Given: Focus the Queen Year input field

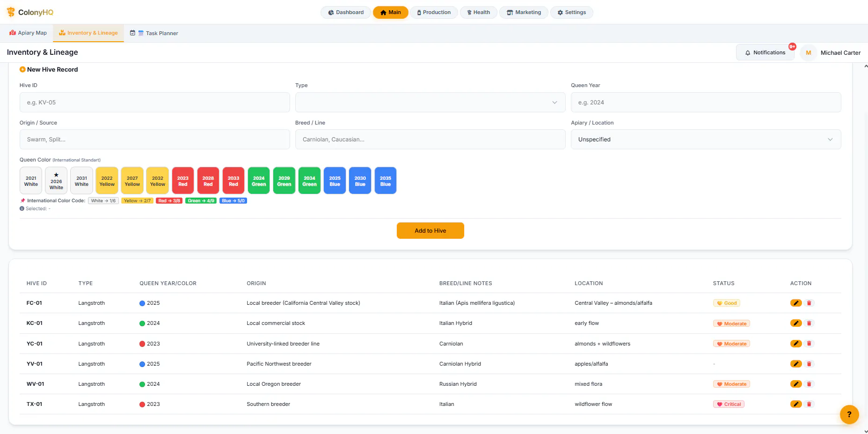Looking at the screenshot, I should tap(706, 103).
